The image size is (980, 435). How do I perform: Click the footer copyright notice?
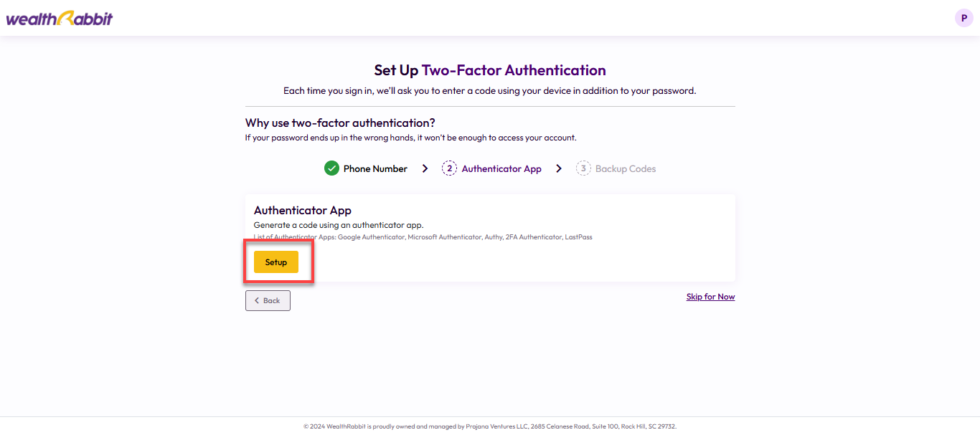(490, 426)
